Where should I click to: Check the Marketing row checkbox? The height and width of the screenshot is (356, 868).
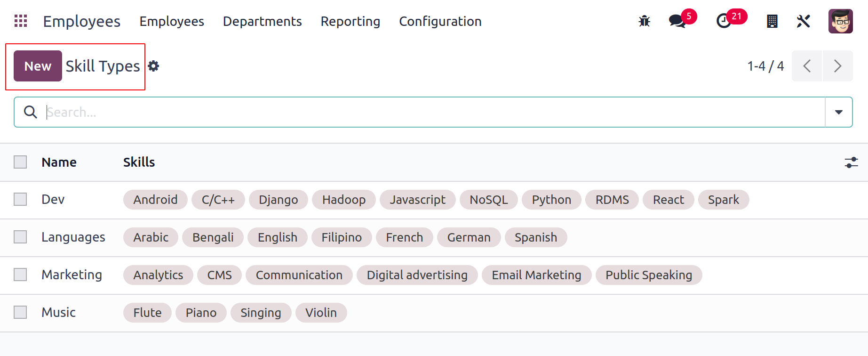(20, 275)
